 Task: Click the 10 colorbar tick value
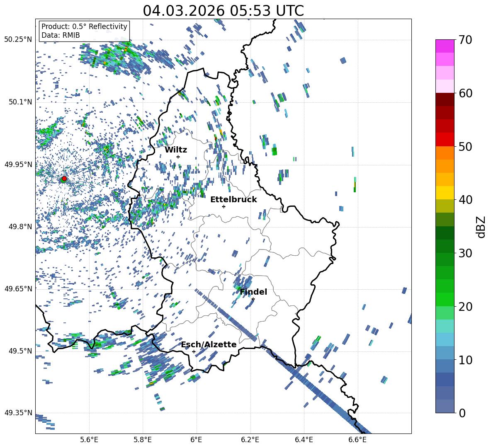(465, 360)
